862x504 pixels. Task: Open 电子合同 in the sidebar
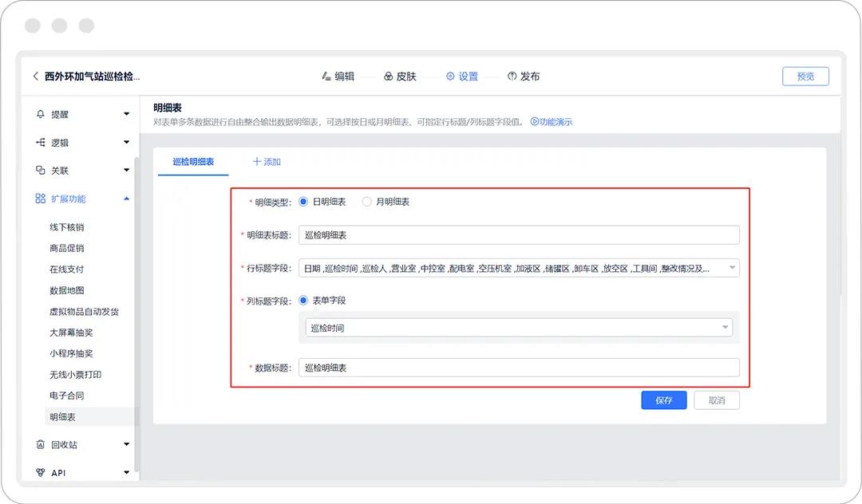67,396
